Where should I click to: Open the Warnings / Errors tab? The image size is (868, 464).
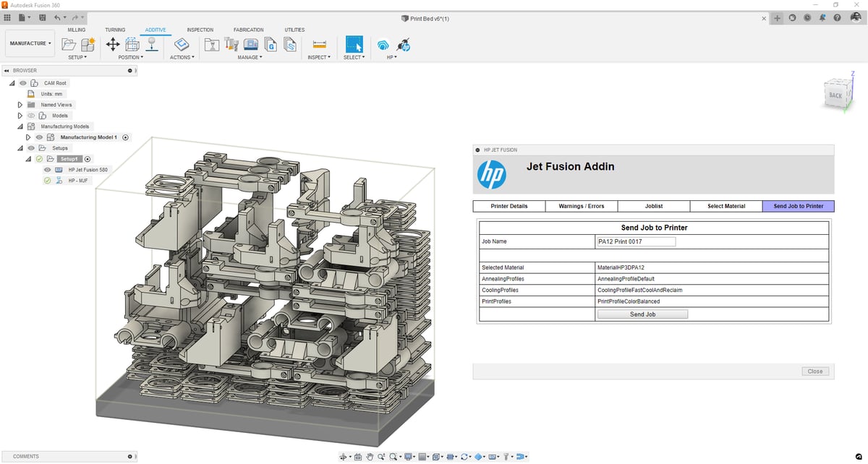(x=582, y=206)
